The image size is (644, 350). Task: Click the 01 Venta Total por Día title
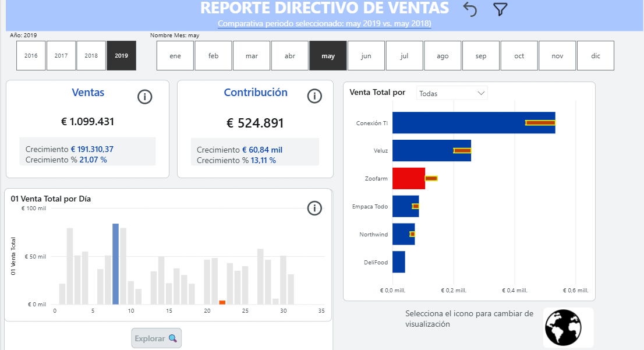click(51, 199)
